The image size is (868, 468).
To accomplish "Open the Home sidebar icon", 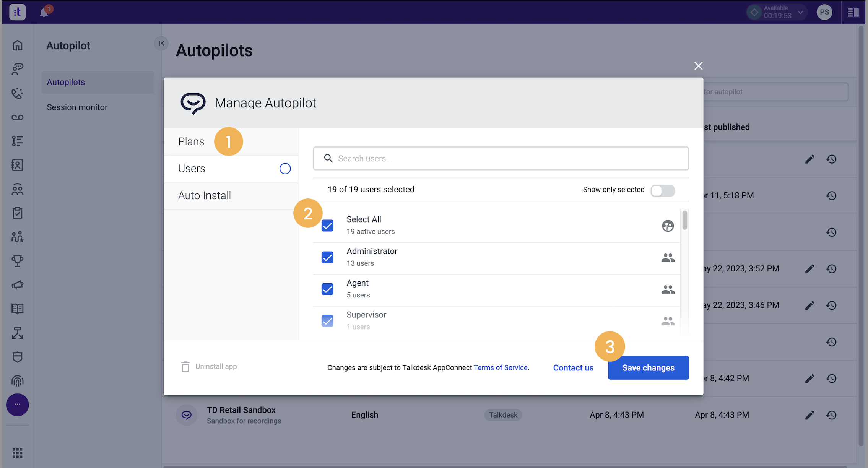I will [x=17, y=45].
